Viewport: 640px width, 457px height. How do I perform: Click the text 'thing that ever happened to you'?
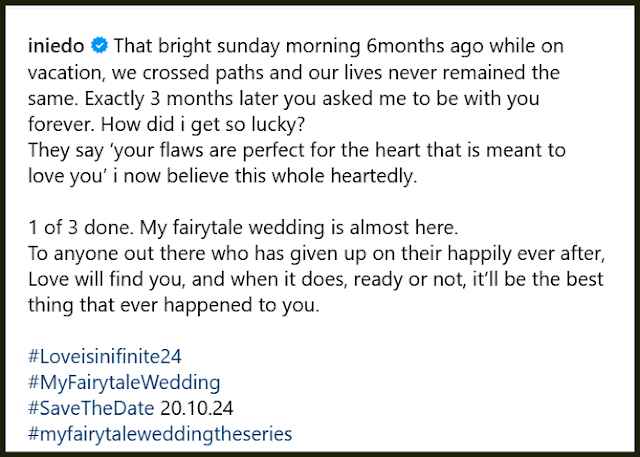[173, 305]
